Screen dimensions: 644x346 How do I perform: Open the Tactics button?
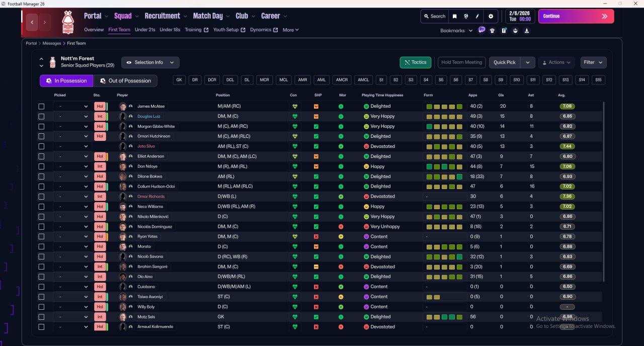[415, 62]
